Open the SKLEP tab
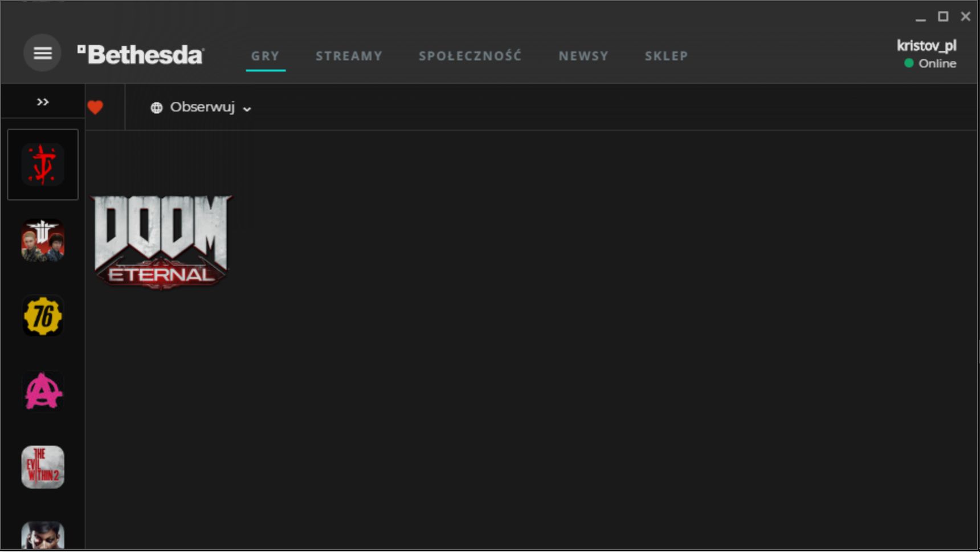 click(x=667, y=56)
